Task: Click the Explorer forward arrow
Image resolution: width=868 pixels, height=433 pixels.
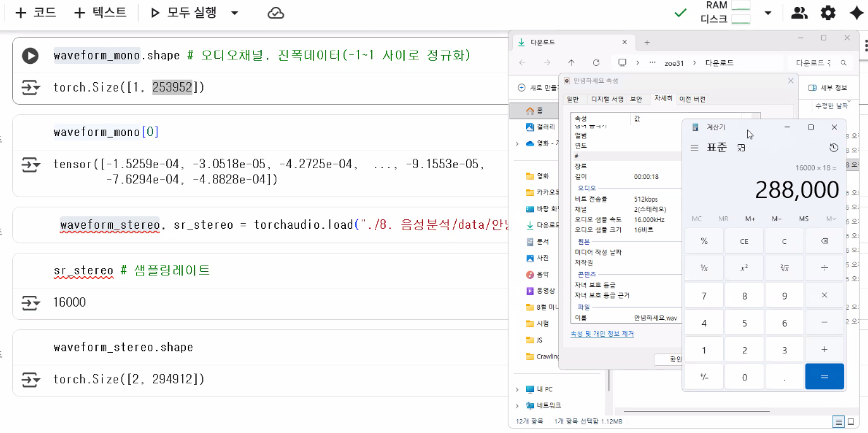Action: (547, 63)
